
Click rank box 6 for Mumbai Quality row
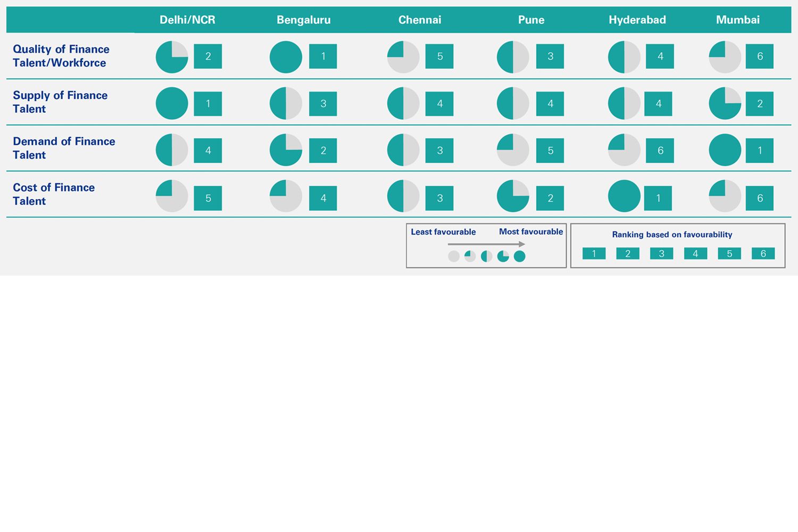pos(760,56)
